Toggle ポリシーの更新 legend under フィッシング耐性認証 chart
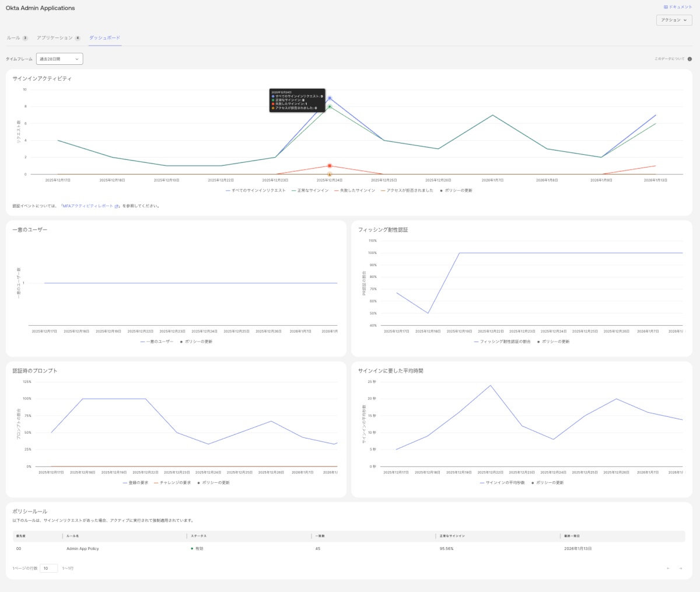700x592 pixels. point(553,342)
